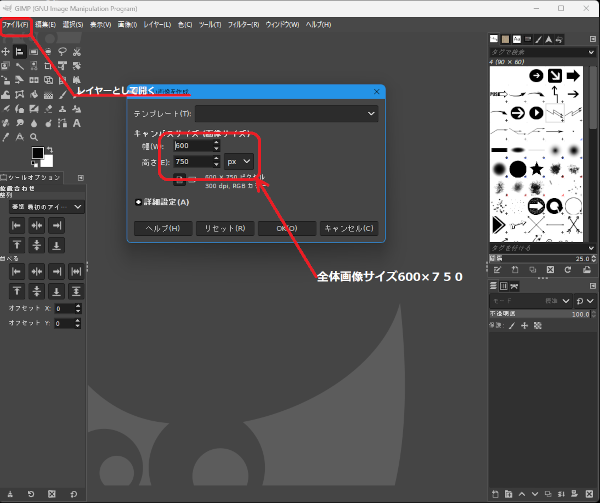Select the Measure tool
The height and width of the screenshot is (503, 600).
[20, 137]
